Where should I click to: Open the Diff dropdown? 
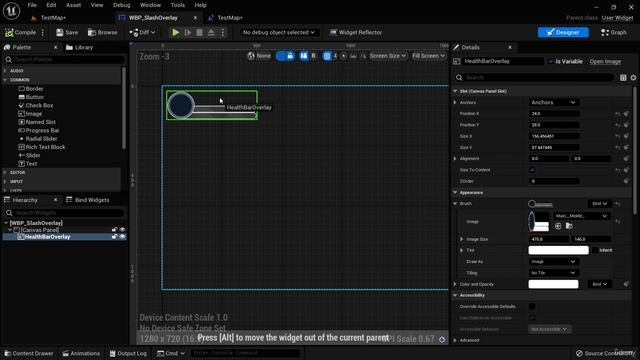[142, 32]
